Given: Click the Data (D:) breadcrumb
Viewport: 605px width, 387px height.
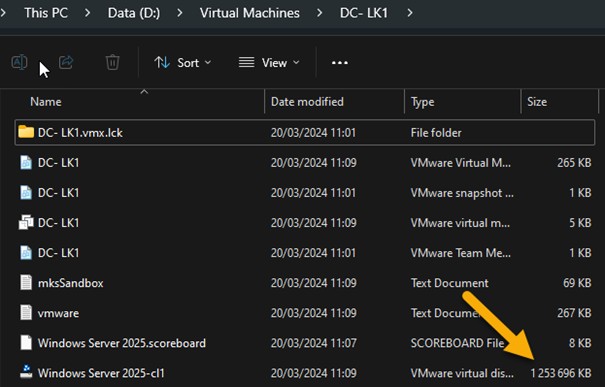Looking at the screenshot, I should (x=134, y=13).
